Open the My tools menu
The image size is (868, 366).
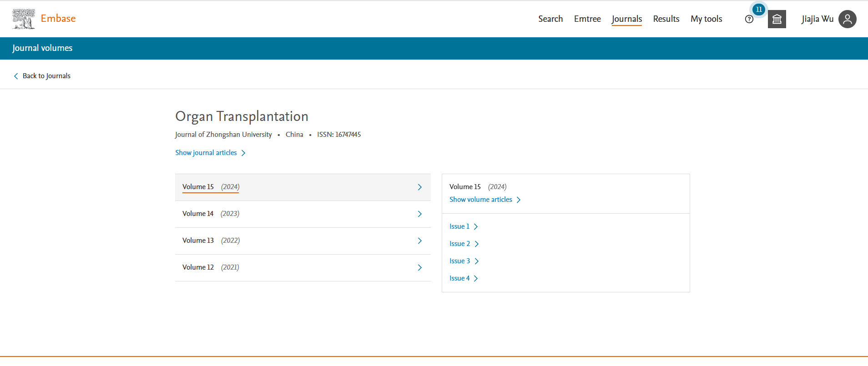point(706,19)
